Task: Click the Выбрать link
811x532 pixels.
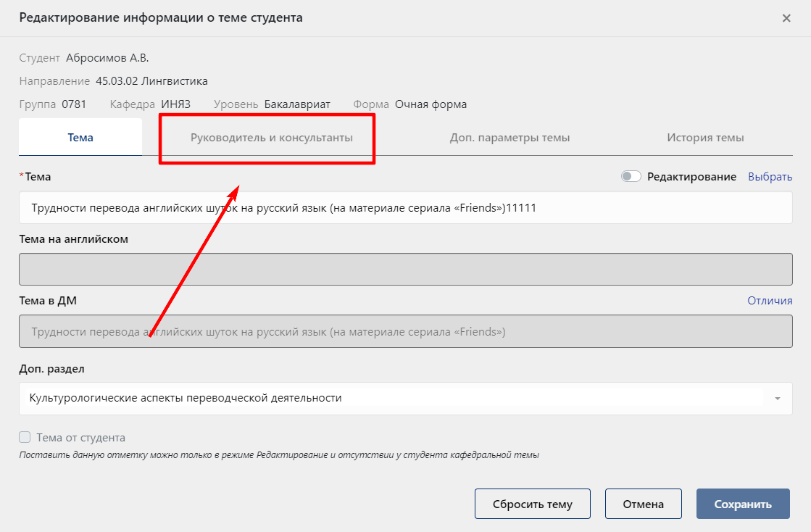Action: click(x=770, y=176)
